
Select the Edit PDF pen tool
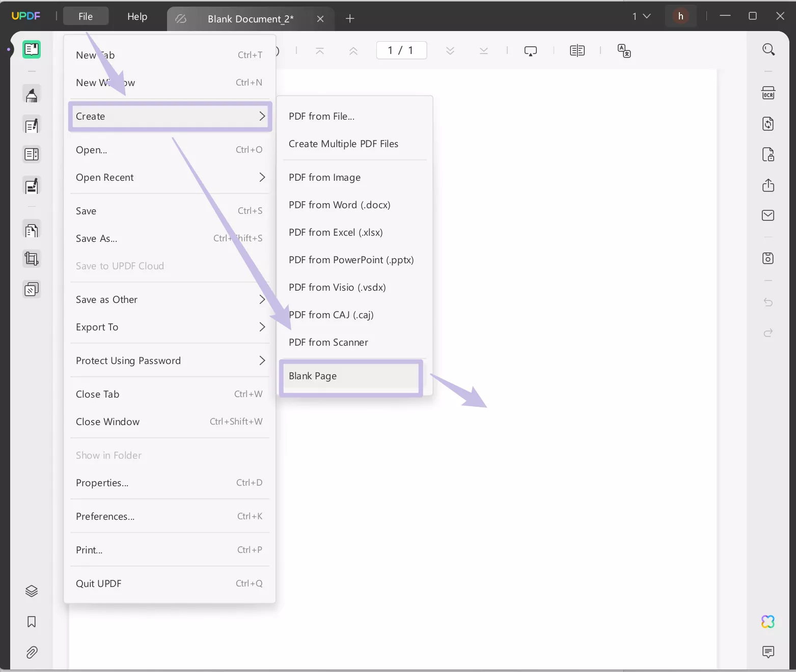click(x=32, y=125)
